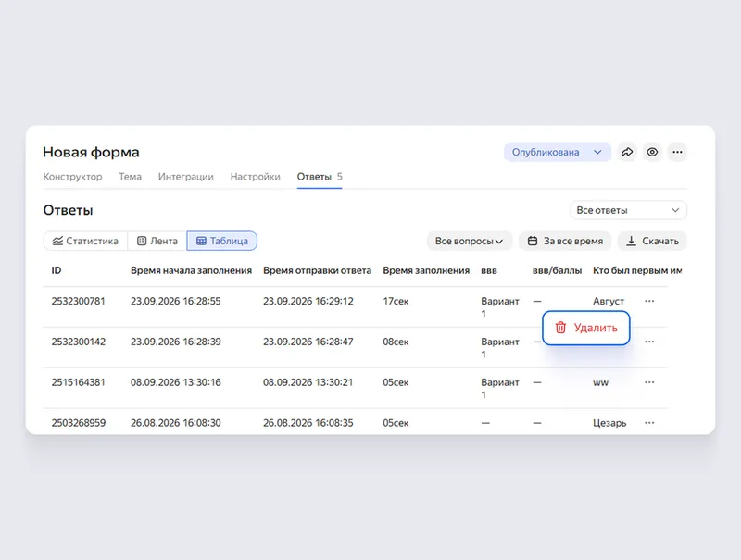The image size is (741, 560).
Task: Open row menu for response 2515164381
Action: (649, 382)
